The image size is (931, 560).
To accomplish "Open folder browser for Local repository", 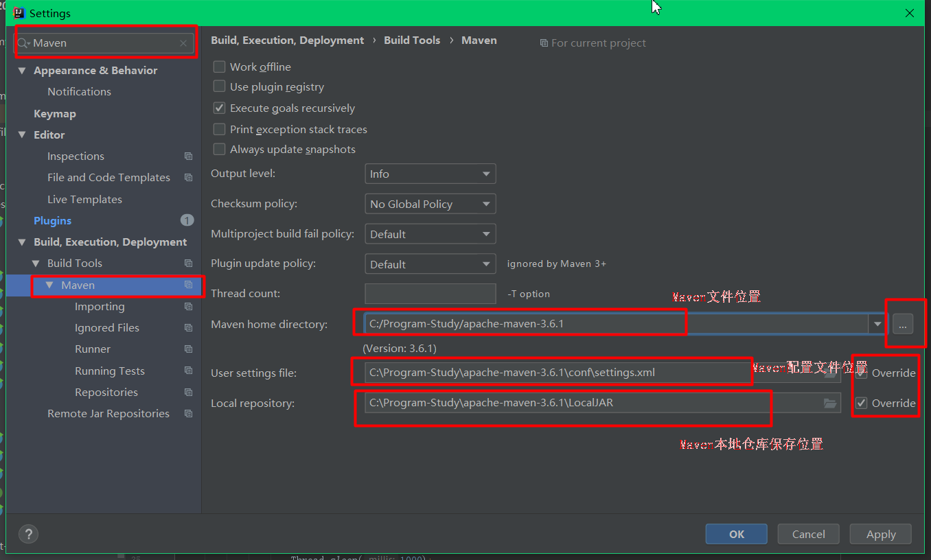I will (830, 403).
